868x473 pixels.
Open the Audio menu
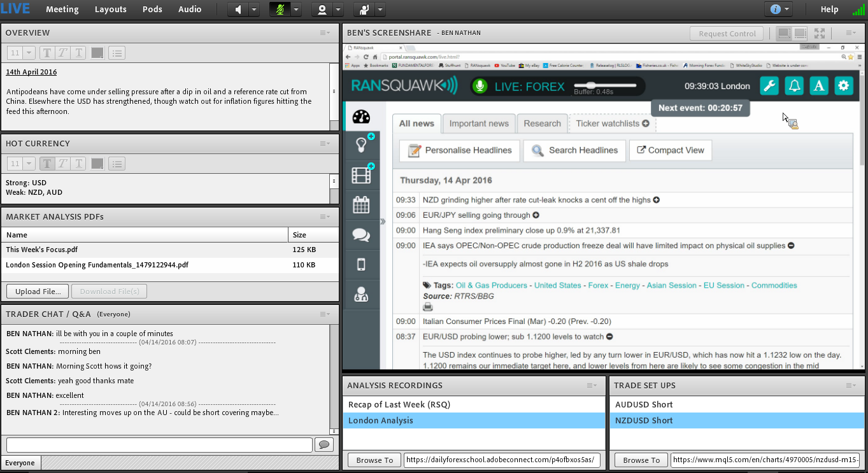tap(190, 9)
